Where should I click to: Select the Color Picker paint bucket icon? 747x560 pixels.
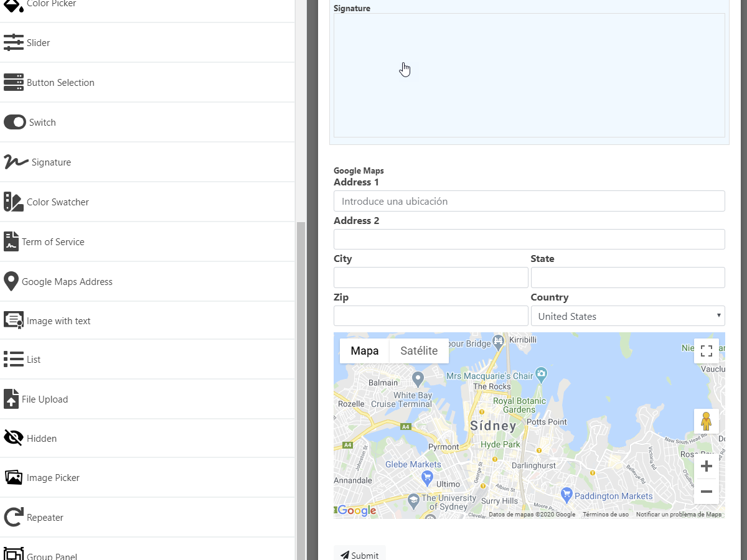coord(14,5)
